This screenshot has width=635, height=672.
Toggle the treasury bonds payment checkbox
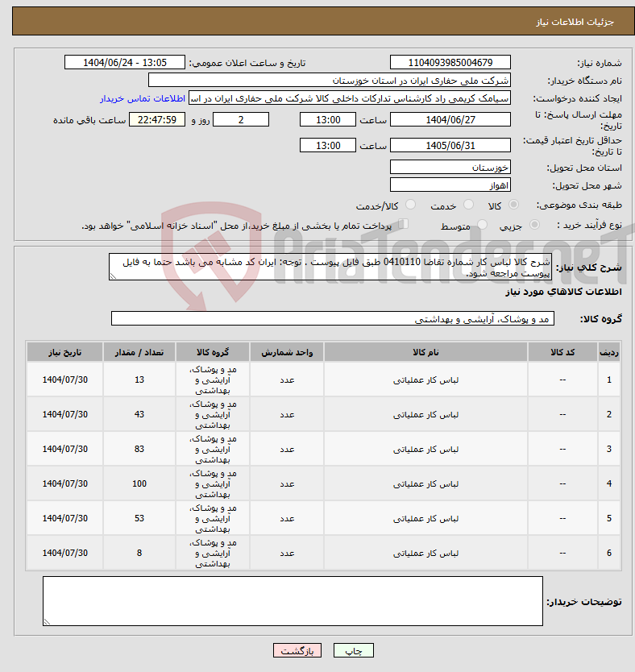click(x=403, y=224)
